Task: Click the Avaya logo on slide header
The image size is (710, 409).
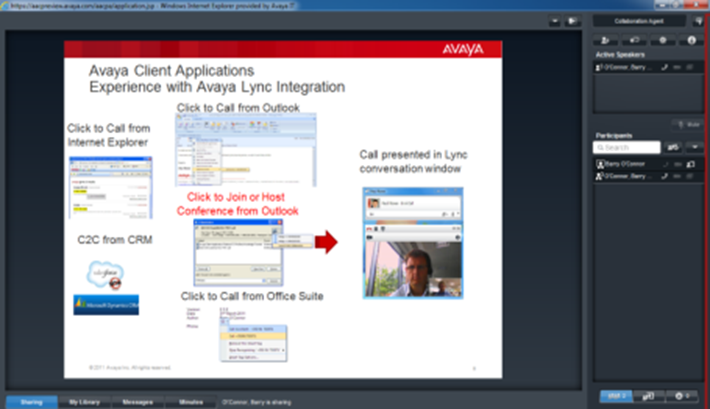Action: (x=463, y=49)
